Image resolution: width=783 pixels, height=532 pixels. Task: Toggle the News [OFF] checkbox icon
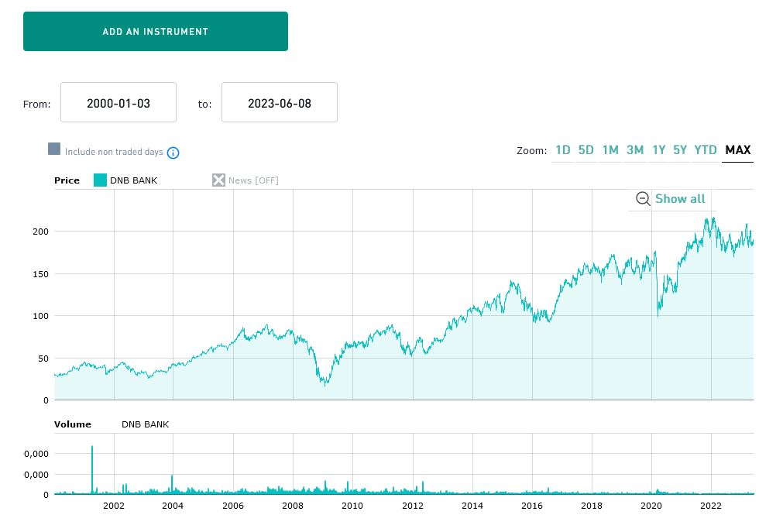(x=219, y=180)
